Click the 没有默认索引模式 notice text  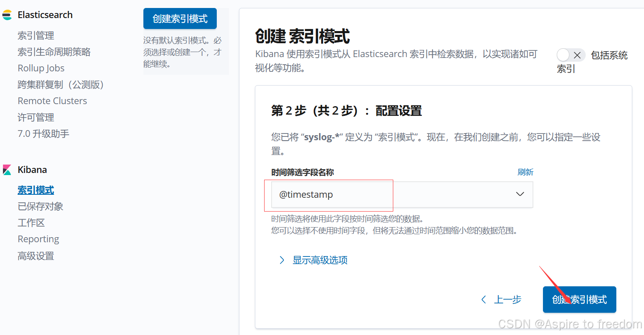click(x=182, y=52)
